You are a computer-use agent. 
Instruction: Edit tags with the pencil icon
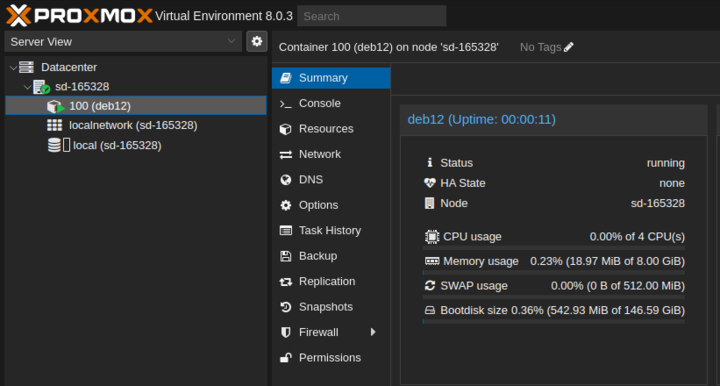click(569, 47)
